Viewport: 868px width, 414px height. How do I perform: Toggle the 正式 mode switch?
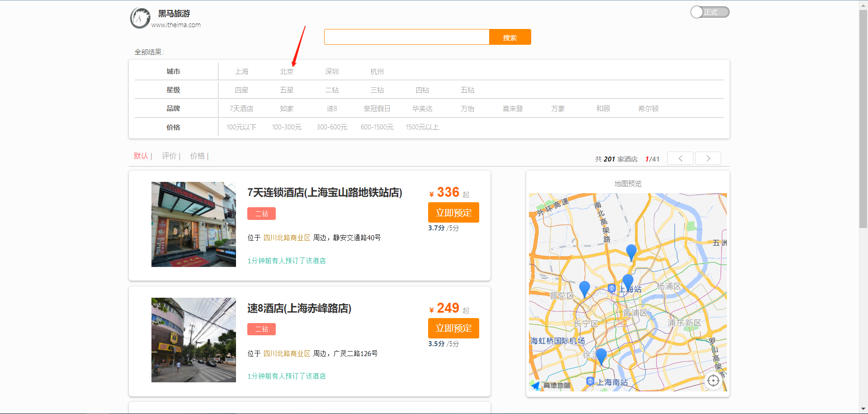click(x=710, y=12)
